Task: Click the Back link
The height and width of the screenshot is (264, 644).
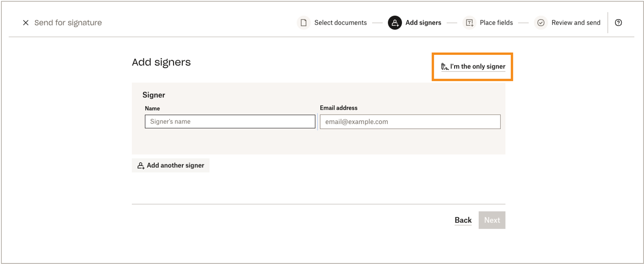Action: (x=463, y=220)
